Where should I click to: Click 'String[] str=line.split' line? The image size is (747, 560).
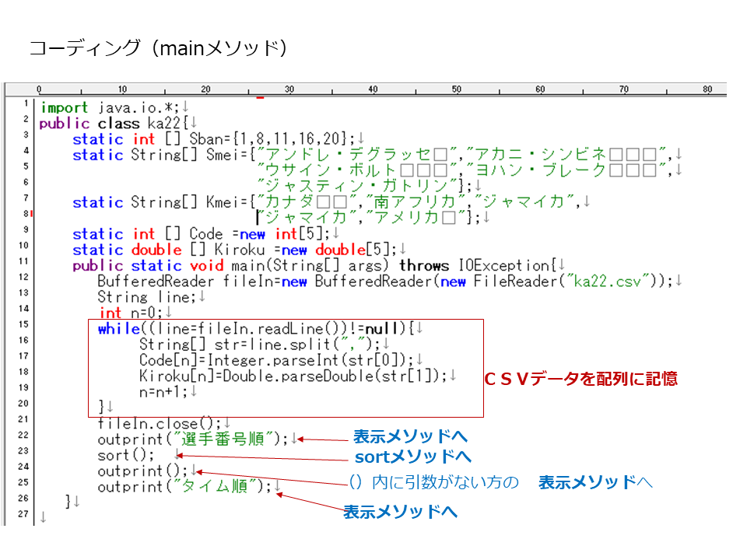click(x=260, y=345)
